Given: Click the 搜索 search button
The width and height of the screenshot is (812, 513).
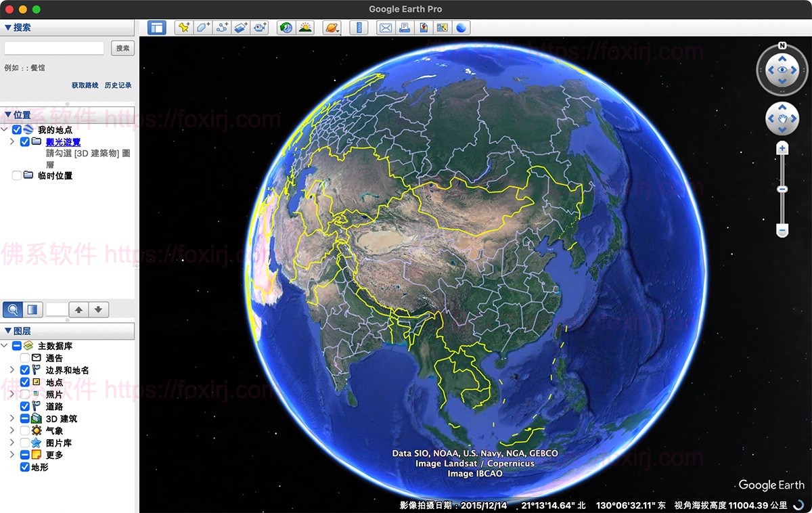Looking at the screenshot, I should [122, 47].
